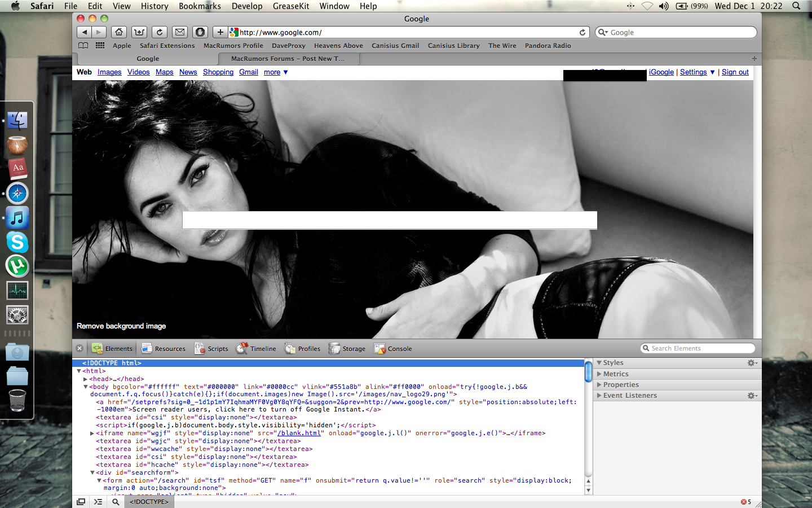Open the Storage panel in inspector
This screenshot has width=812, height=508.
click(x=347, y=348)
